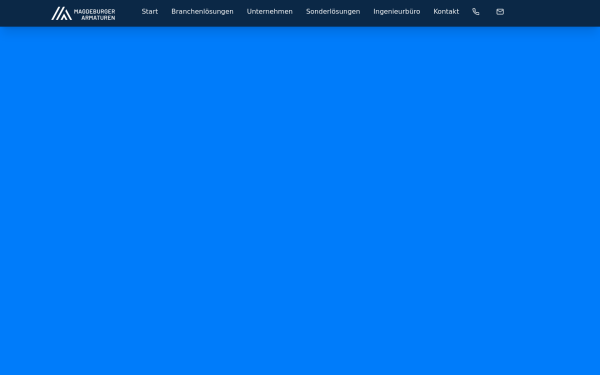Navigate to the Ingenieurbüro page
This screenshot has height=375, width=600.
point(396,11)
